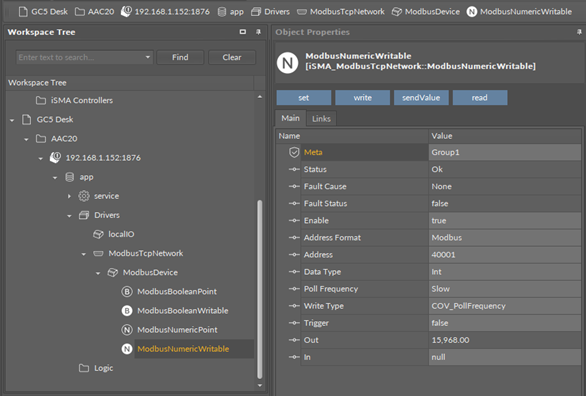The image size is (586, 396).
Task: Click the ModbusNumericWritable N icon in tree
Action: [127, 349]
